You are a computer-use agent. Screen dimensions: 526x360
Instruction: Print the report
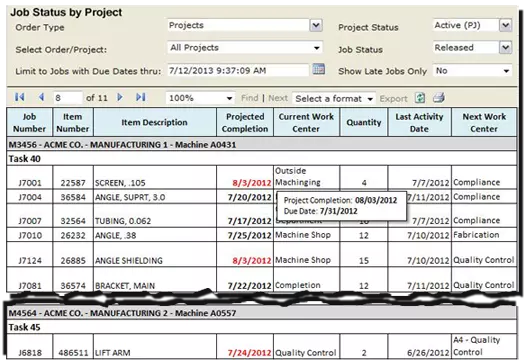coord(438,98)
